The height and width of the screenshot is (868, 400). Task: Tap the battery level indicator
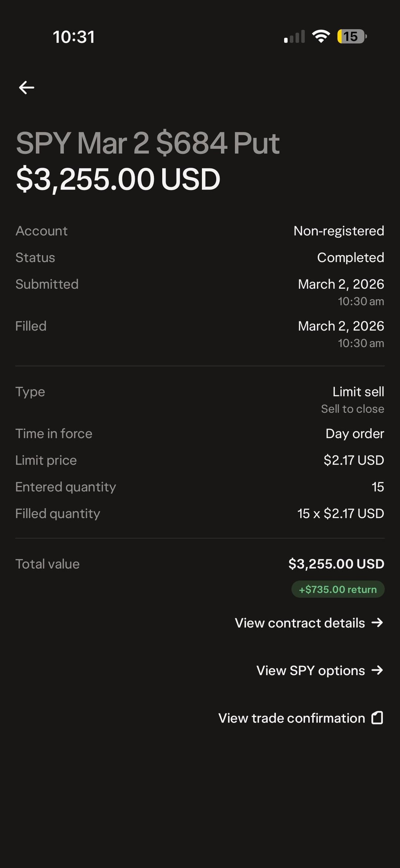click(x=351, y=36)
